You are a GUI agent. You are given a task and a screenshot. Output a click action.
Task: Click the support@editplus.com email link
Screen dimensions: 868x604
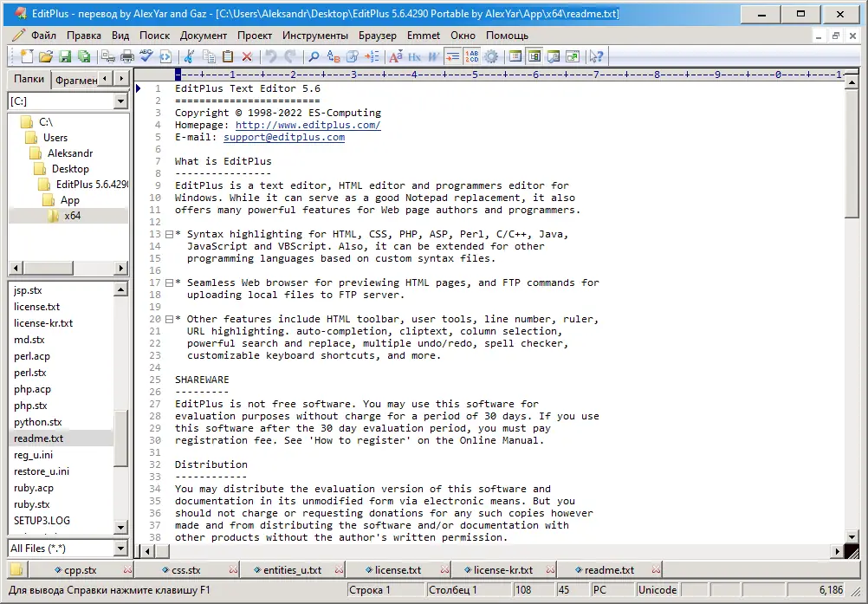pyautogui.click(x=284, y=137)
